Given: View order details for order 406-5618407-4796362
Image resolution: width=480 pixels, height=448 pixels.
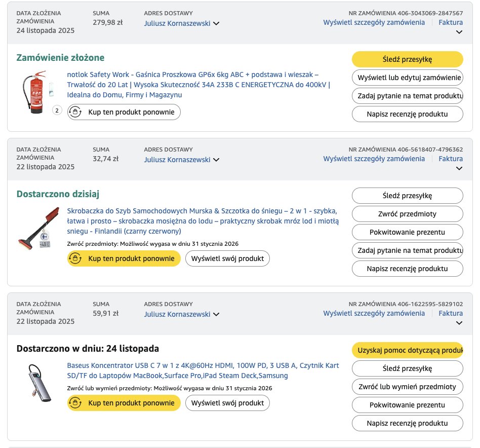Looking at the screenshot, I should 374,159.
